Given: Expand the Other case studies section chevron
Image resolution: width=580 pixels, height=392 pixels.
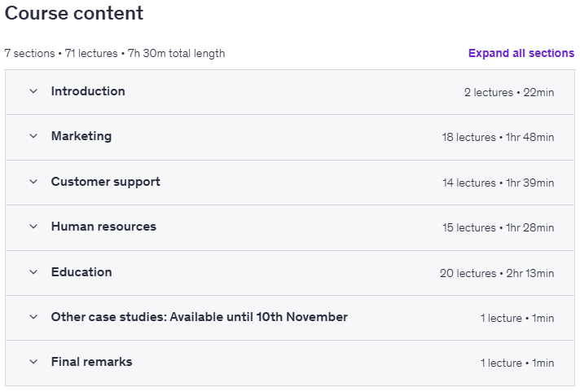Looking at the screenshot, I should coord(33,317).
